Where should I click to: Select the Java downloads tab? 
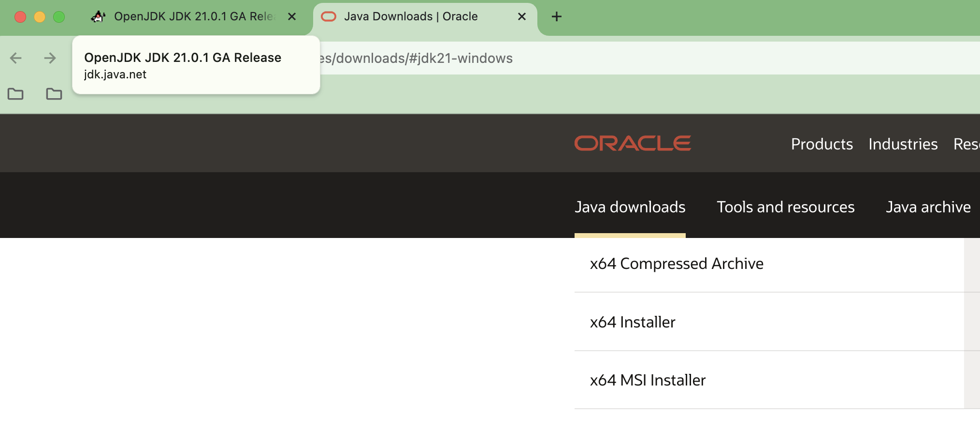630,207
